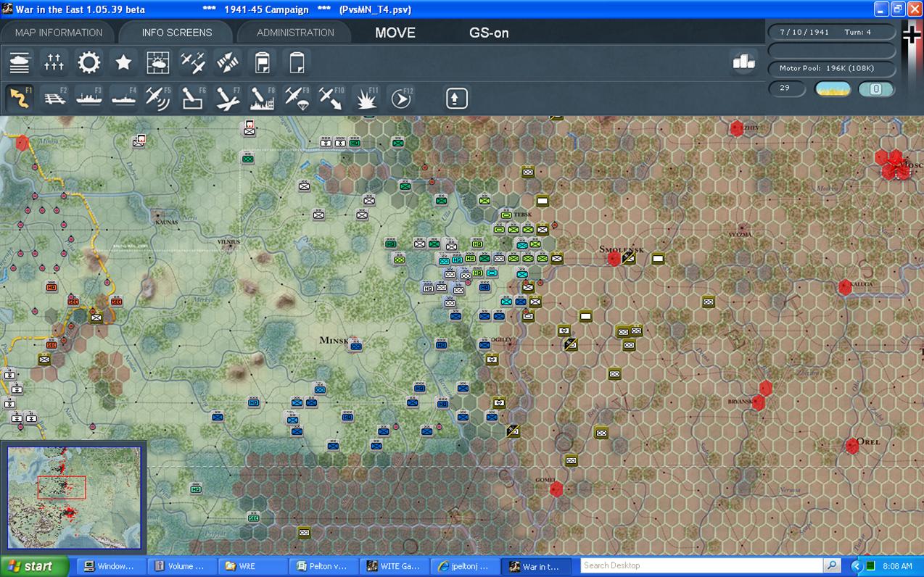Open the air doctrine aircraft icon
Viewport: 924px width, 577px height.
pyautogui.click(x=193, y=63)
